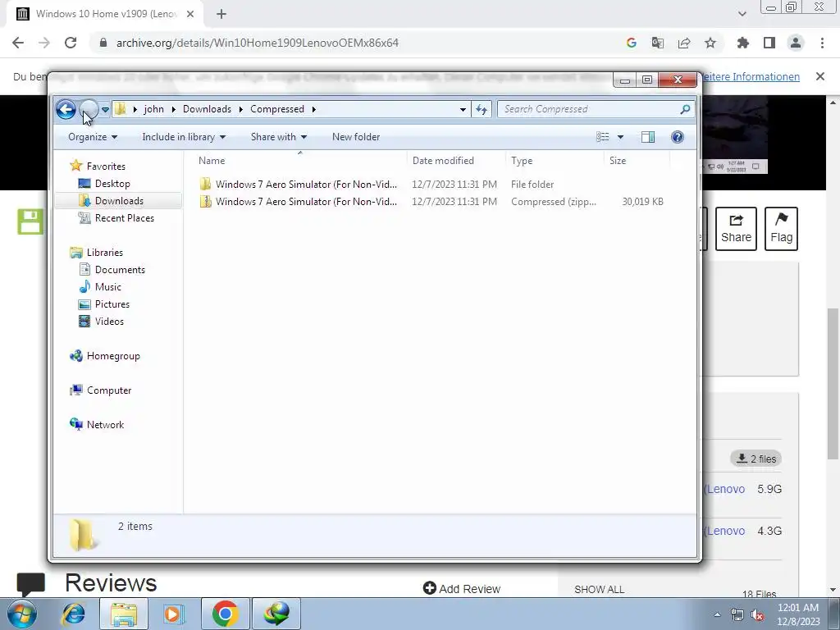
Task: Click the Flag button on archive.org page
Action: click(x=781, y=229)
